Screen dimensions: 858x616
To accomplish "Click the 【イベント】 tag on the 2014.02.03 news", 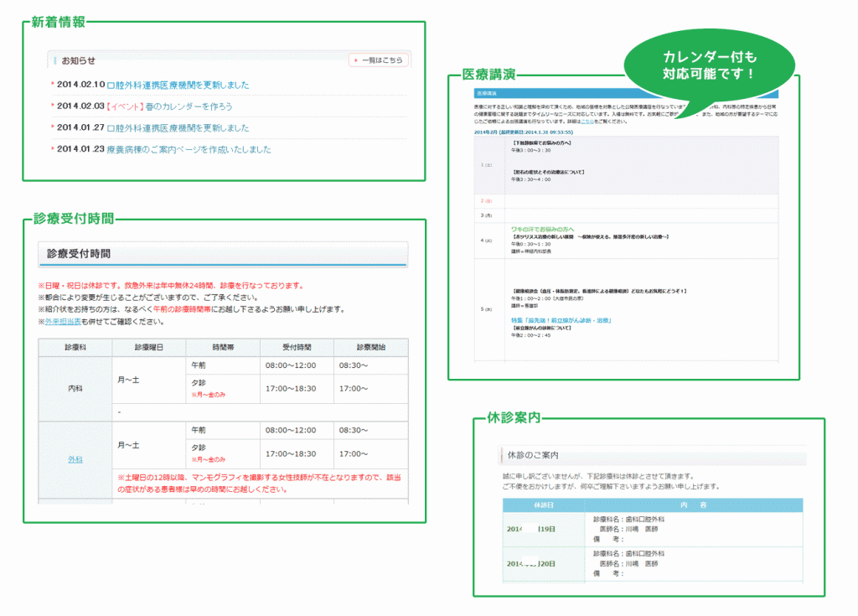I will [125, 106].
